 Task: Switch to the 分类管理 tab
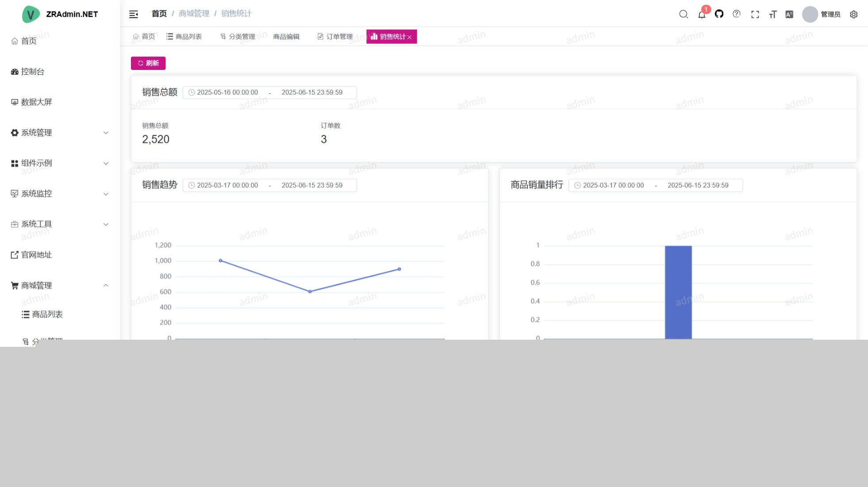point(238,37)
